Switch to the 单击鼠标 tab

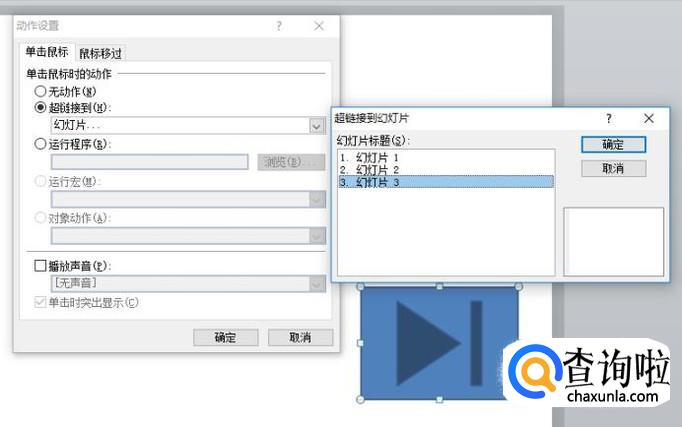point(47,52)
